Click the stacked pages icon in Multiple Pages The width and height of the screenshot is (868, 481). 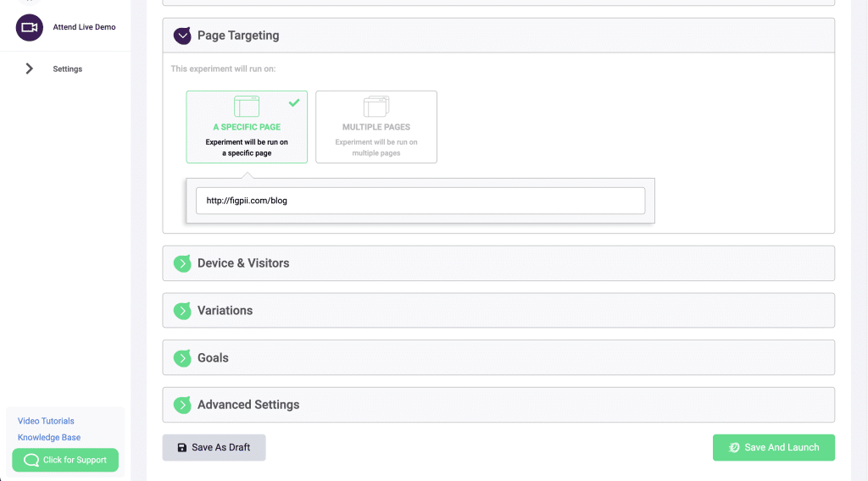coord(376,107)
